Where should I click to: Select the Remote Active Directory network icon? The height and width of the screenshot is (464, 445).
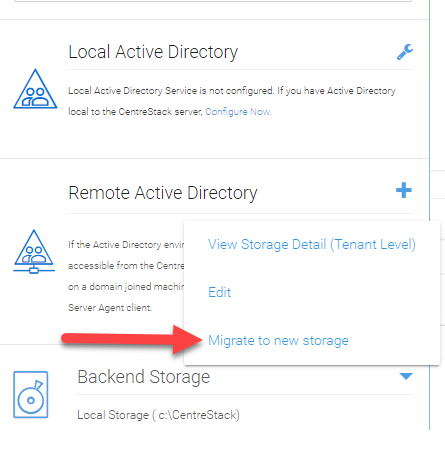pyautogui.click(x=34, y=252)
